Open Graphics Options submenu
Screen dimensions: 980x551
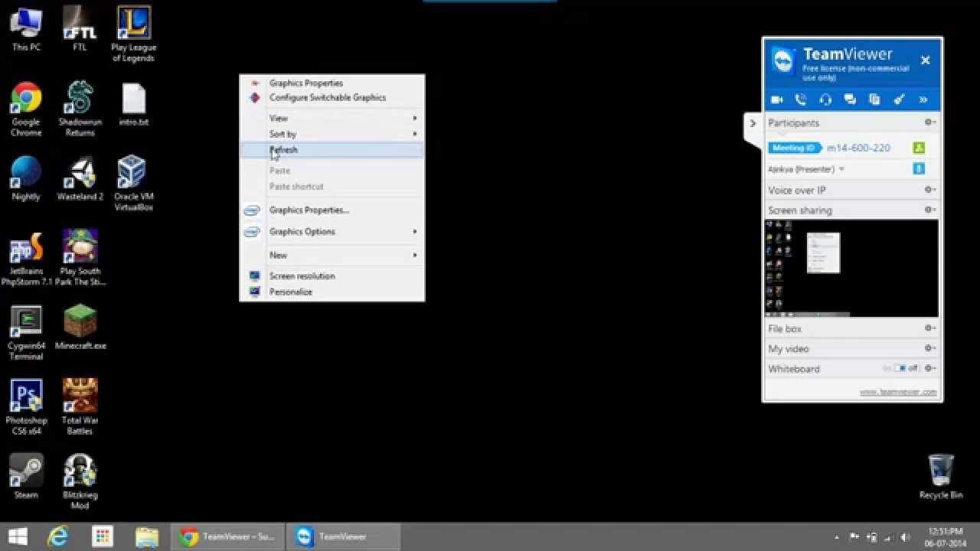pos(332,231)
